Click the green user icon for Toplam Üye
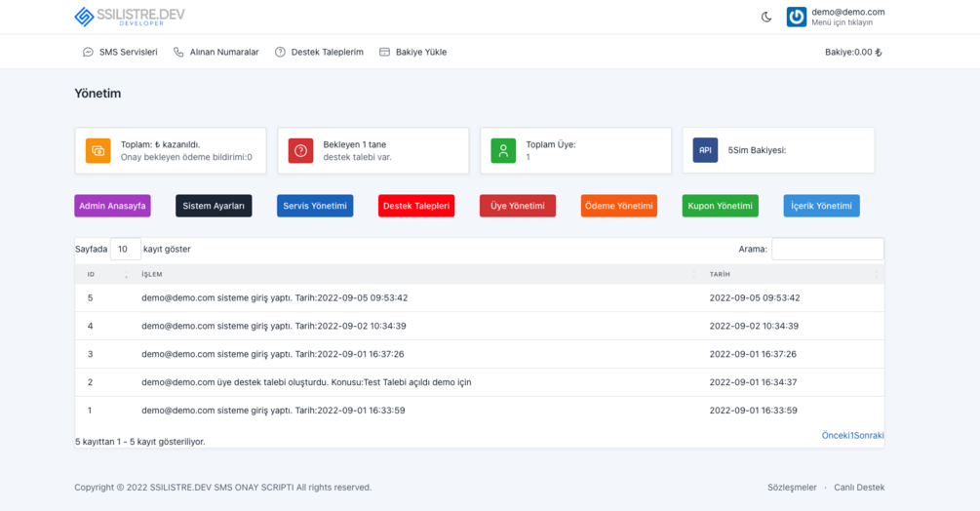This screenshot has width=980, height=511. tap(503, 150)
